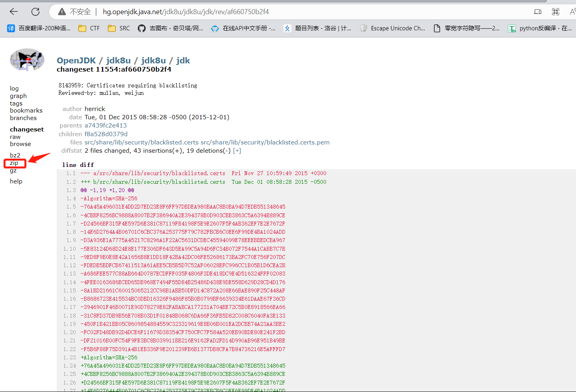
Task: Click the browser back arrow
Action: 14,12
